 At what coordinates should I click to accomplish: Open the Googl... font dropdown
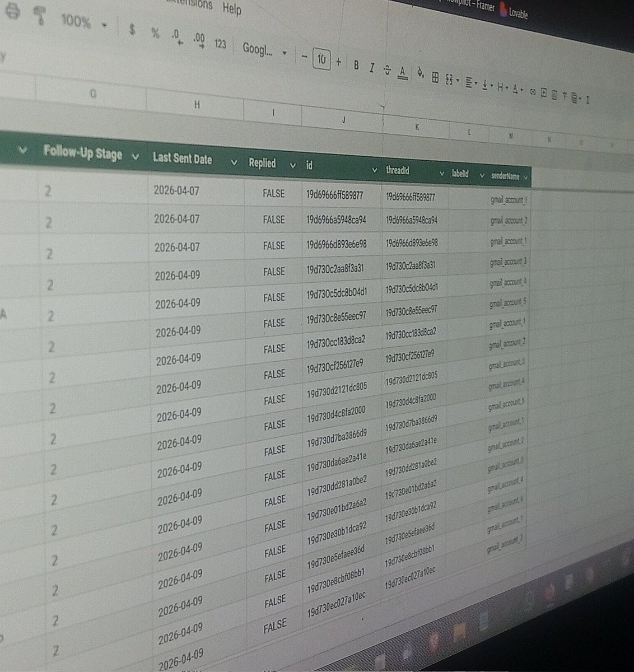tap(264, 50)
